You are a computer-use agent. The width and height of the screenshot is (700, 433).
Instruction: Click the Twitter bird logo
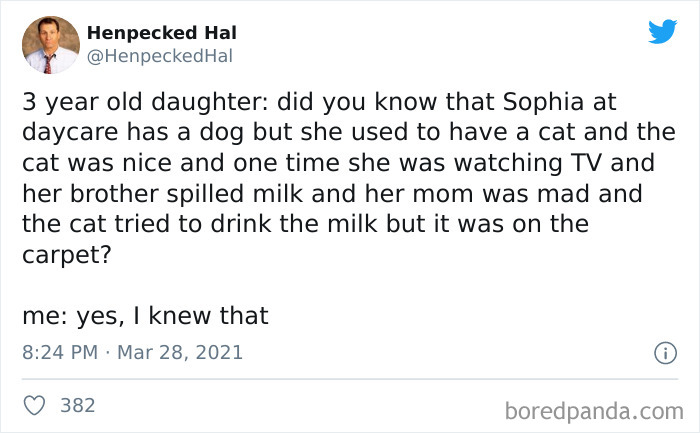[662, 32]
